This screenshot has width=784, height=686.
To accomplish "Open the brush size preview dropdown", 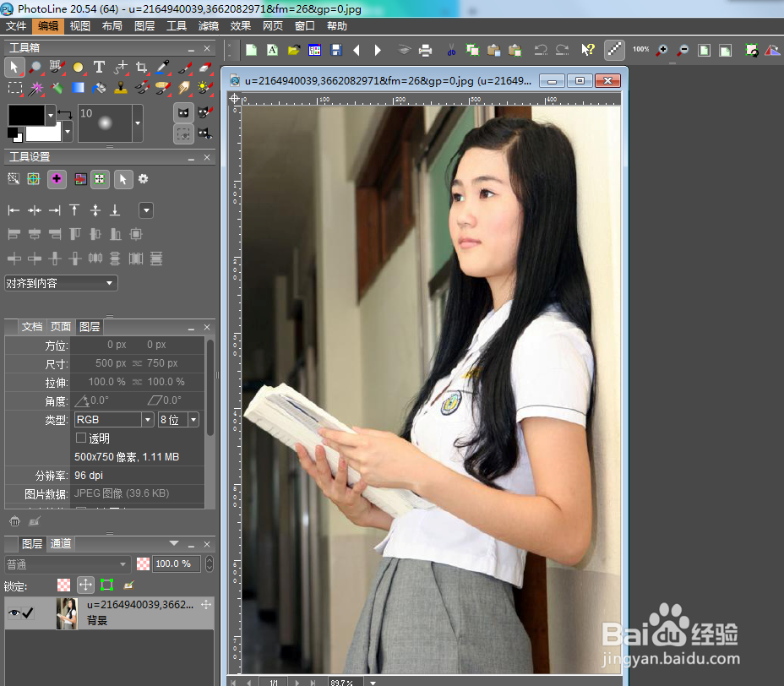I will (138, 122).
